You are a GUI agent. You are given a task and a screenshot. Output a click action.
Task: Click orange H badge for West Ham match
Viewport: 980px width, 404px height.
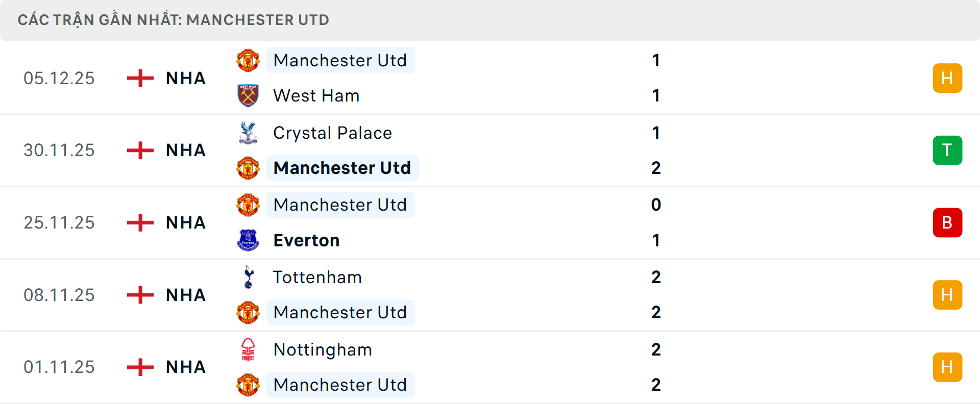947,78
